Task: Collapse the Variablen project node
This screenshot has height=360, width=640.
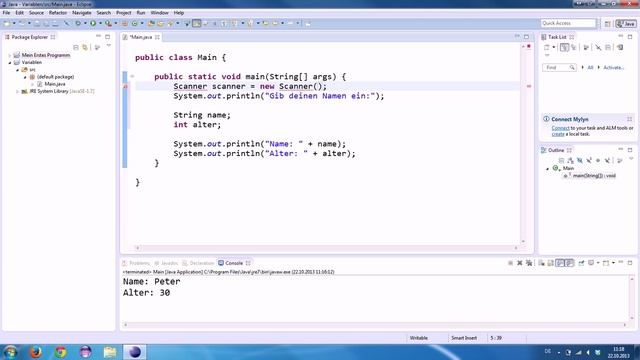Action: (x=10, y=62)
